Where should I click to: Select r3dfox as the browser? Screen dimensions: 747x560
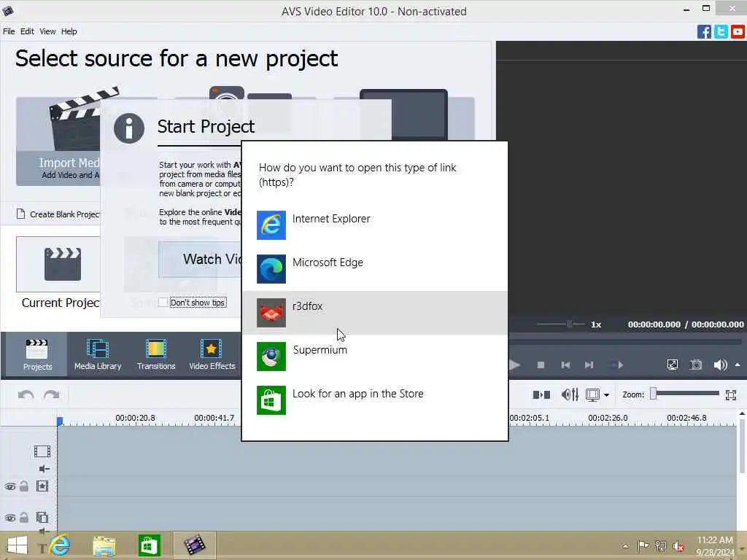(375, 313)
